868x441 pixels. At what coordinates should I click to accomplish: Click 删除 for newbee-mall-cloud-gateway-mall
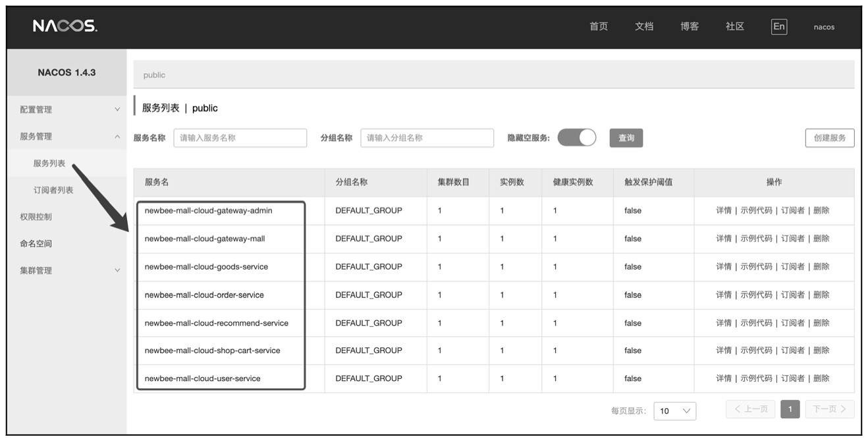[821, 239]
